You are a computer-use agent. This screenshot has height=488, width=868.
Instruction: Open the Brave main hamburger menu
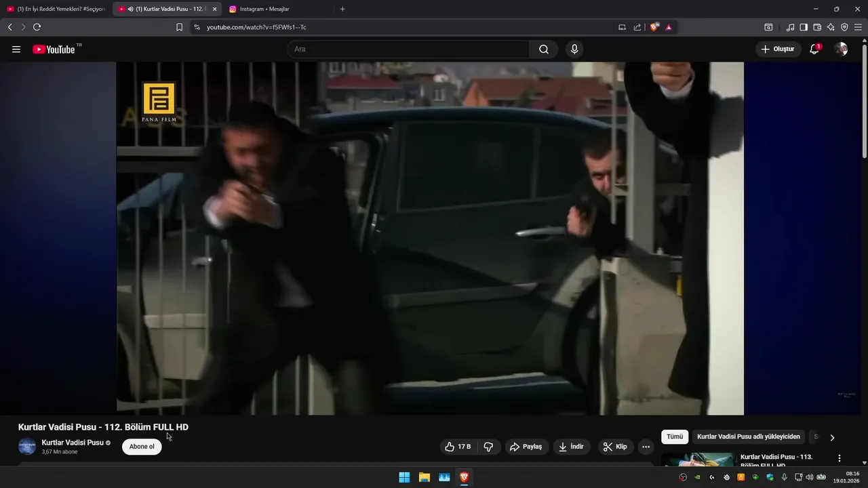point(858,27)
